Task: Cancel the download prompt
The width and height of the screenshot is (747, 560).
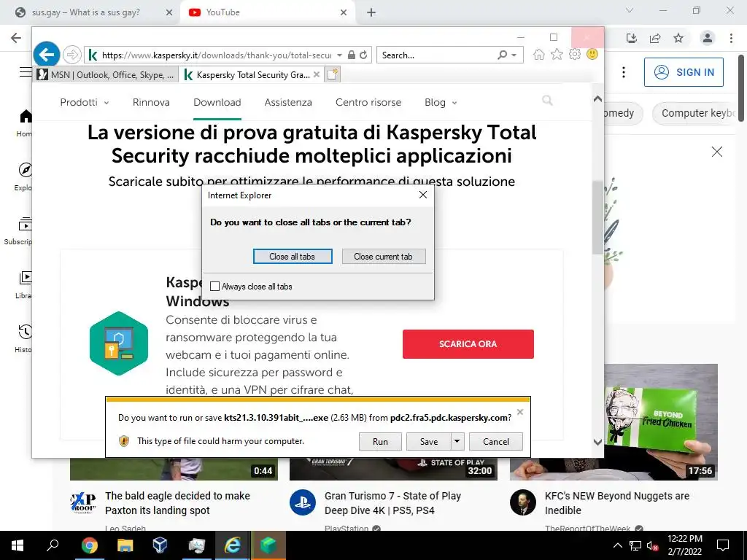Action: tap(496, 441)
